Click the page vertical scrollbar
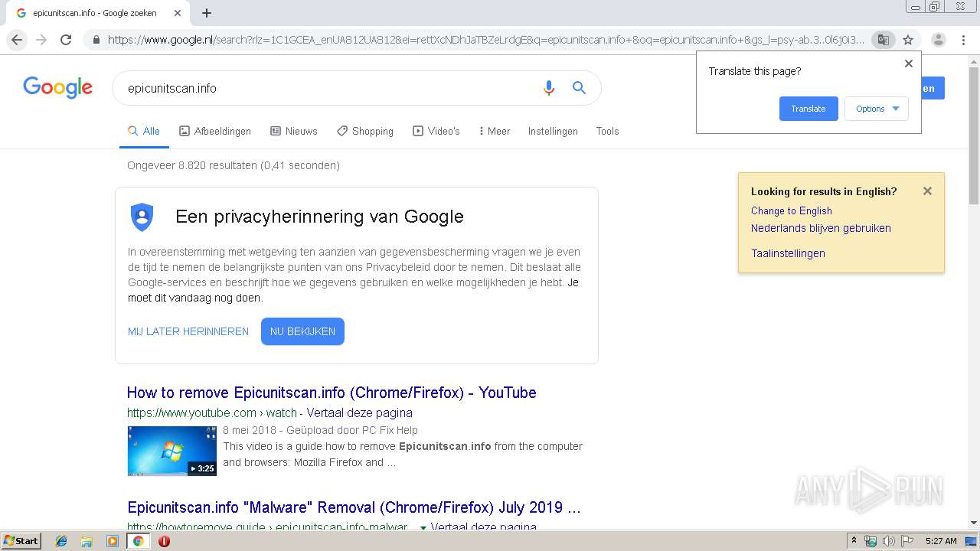 click(x=974, y=138)
